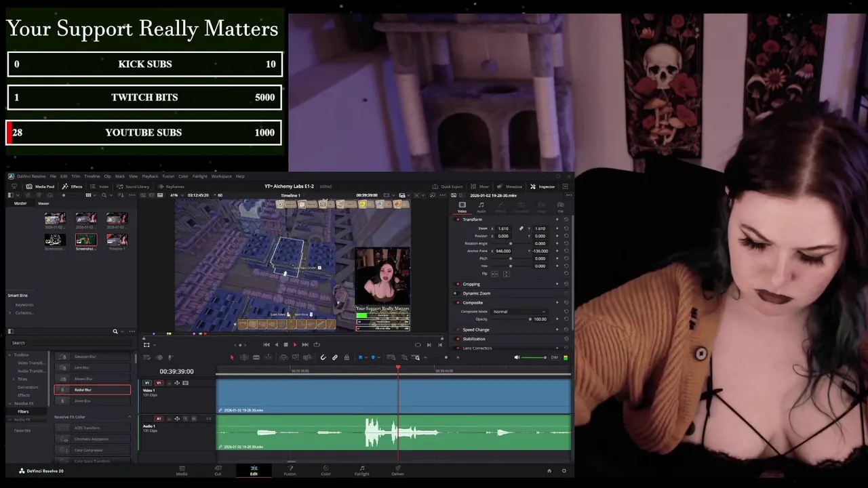Toggle the Cropping section enable dot
Image resolution: width=868 pixels, height=488 pixels.
[x=458, y=284]
